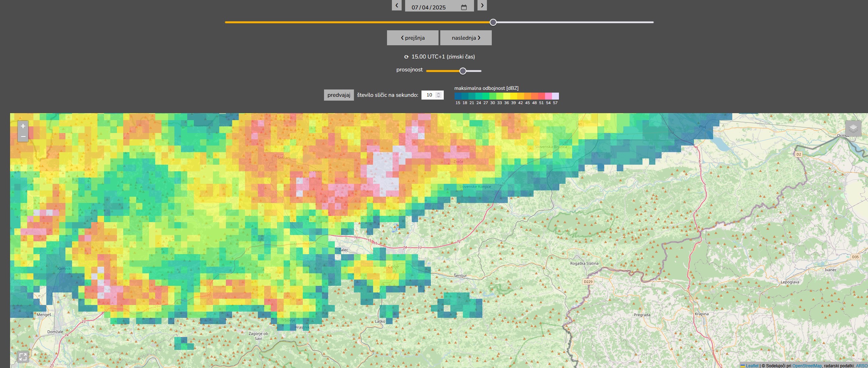
Task: Click the 'naslednja' next frame button
Action: point(466,38)
